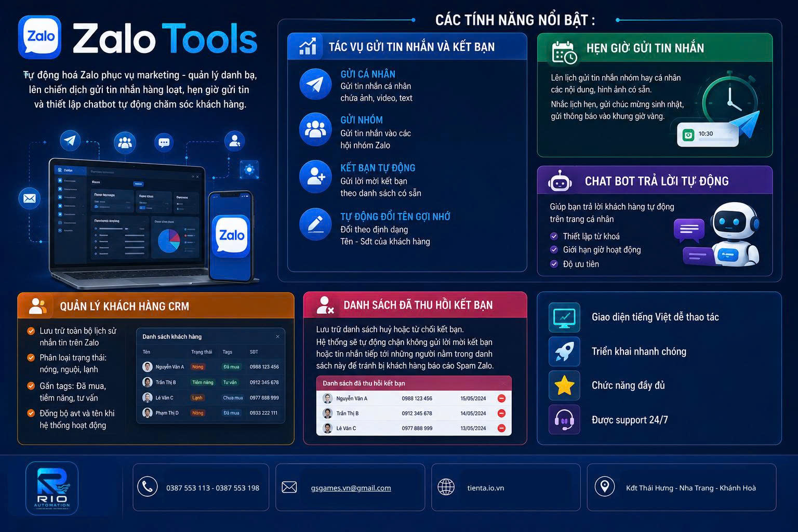
Task: Click the green clock illustration in Hẹn giờ panel
Action: pyautogui.click(x=729, y=103)
